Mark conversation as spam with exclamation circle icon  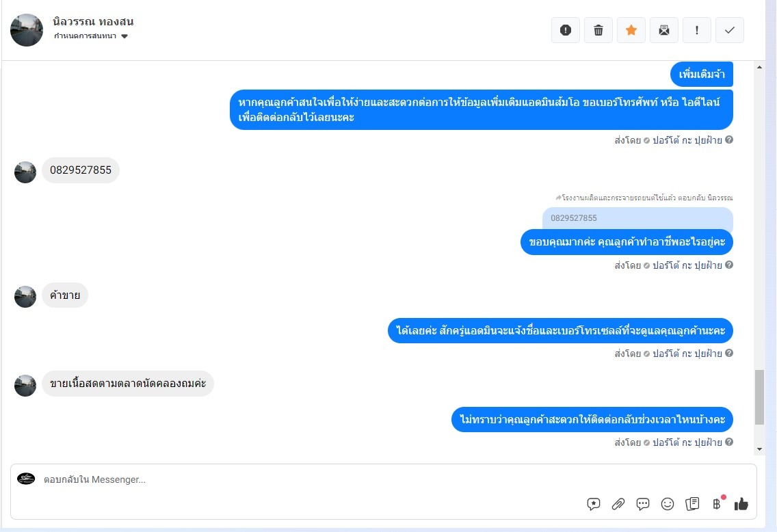click(x=566, y=30)
